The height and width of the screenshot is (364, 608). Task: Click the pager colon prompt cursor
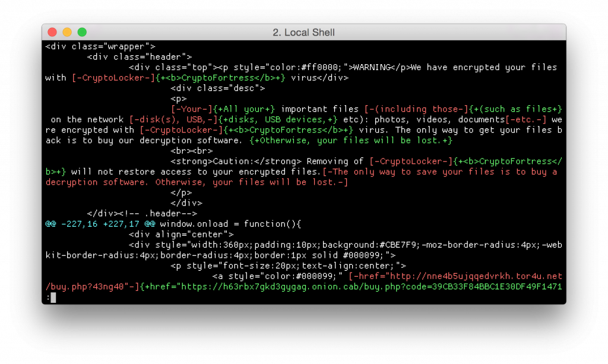[53, 297]
